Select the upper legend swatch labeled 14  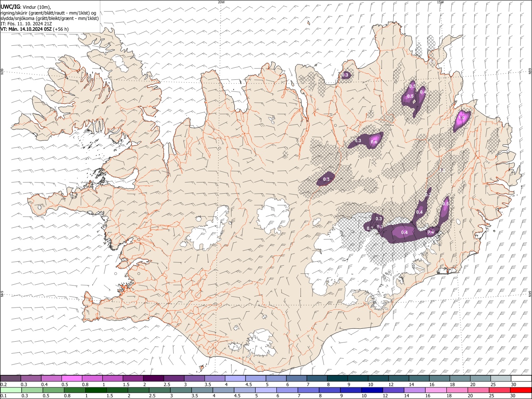click(419, 378)
